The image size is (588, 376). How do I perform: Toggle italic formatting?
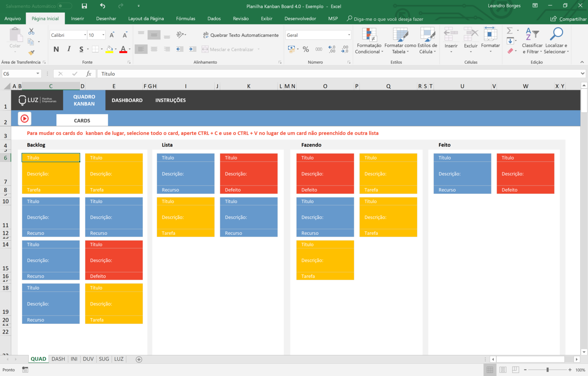pyautogui.click(x=69, y=49)
